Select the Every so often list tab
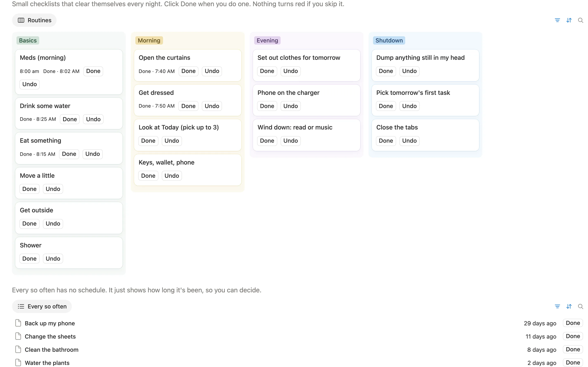The width and height of the screenshot is (588, 367). (x=42, y=306)
